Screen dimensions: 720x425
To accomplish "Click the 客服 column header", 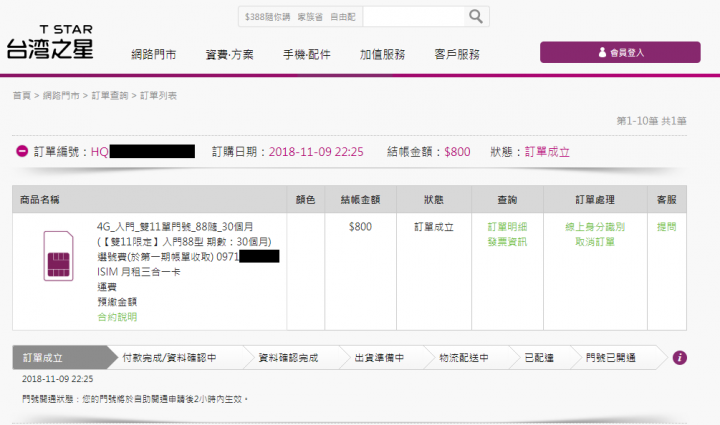I will pos(666,200).
